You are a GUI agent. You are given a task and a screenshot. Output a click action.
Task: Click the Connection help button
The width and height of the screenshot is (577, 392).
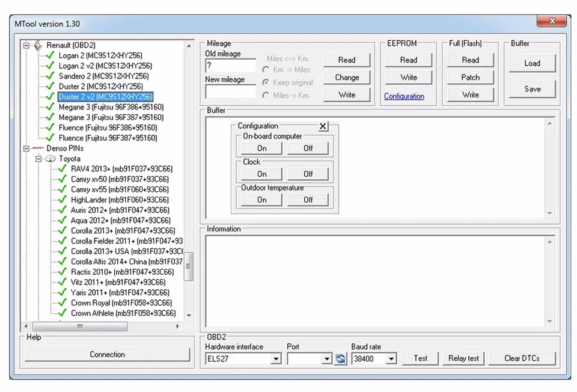point(107,355)
